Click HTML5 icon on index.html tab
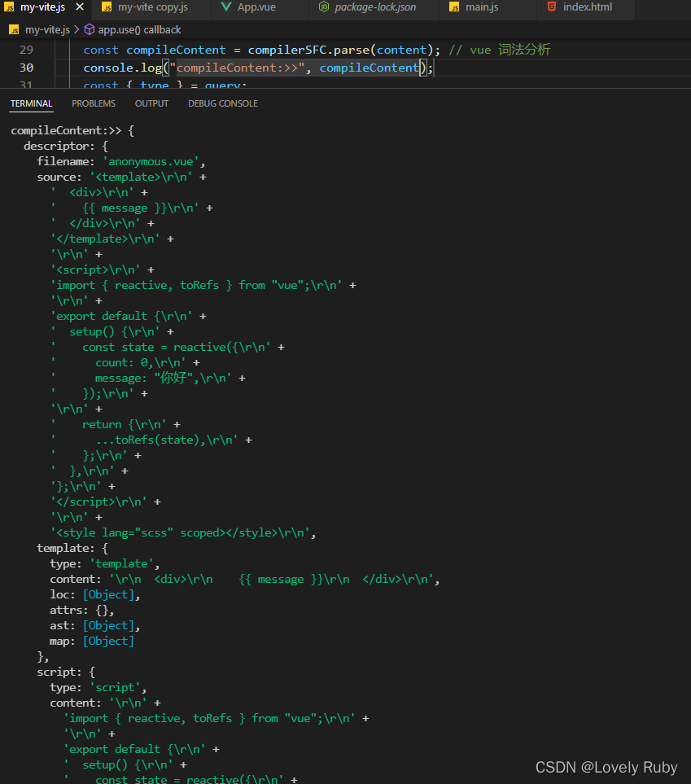Viewport: 691px width, 784px height. coord(552,7)
